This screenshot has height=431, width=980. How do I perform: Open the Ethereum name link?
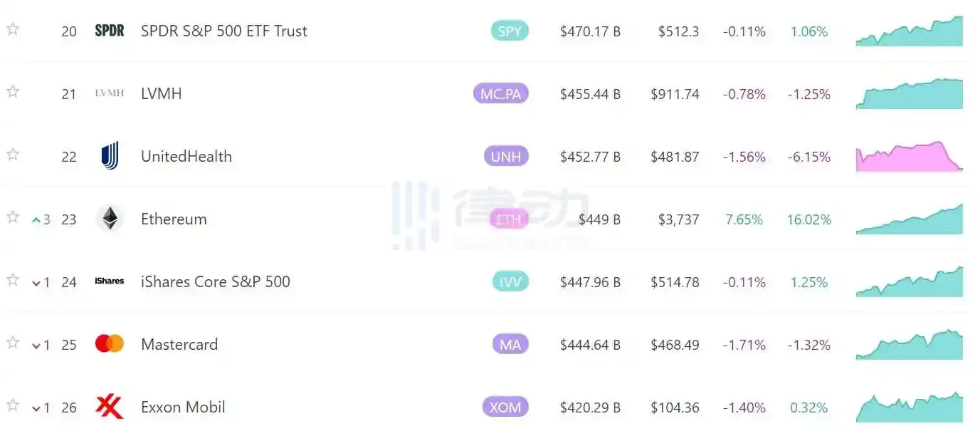click(174, 219)
